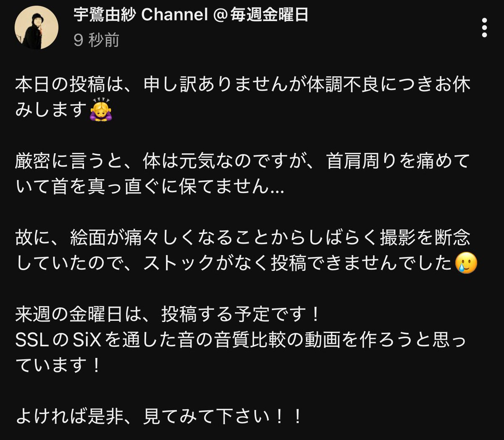Tap the channel's profile avatar picture
This screenshot has width=504, height=440.
[36, 28]
